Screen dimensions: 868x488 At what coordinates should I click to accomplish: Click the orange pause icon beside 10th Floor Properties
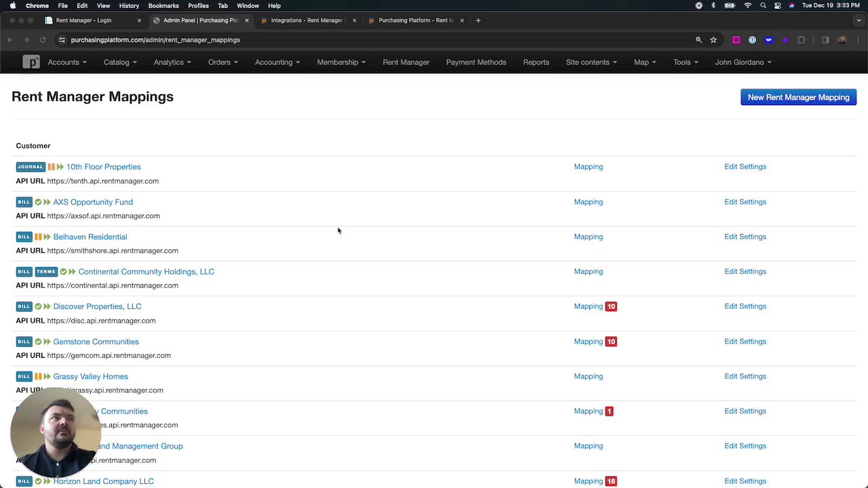point(51,167)
